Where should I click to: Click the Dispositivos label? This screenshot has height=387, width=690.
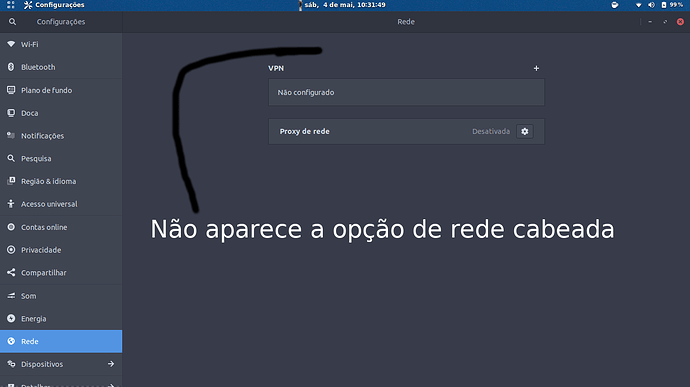tap(42, 364)
